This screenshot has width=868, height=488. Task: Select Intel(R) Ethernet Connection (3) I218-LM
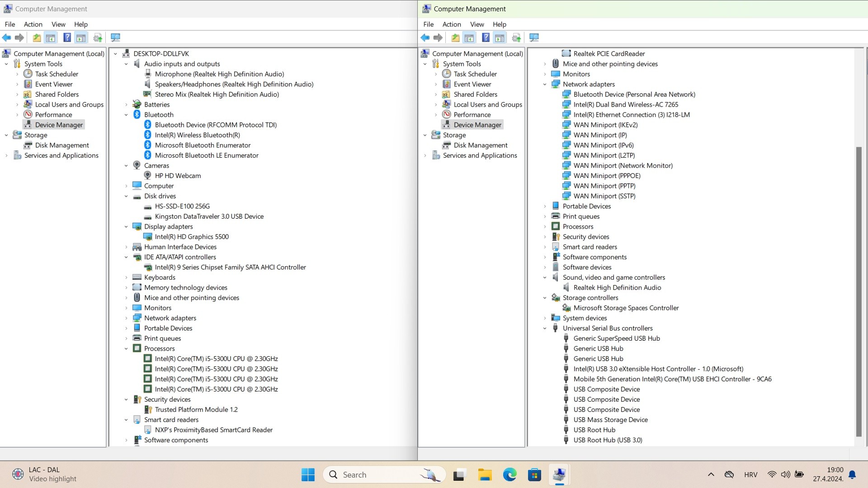point(632,115)
